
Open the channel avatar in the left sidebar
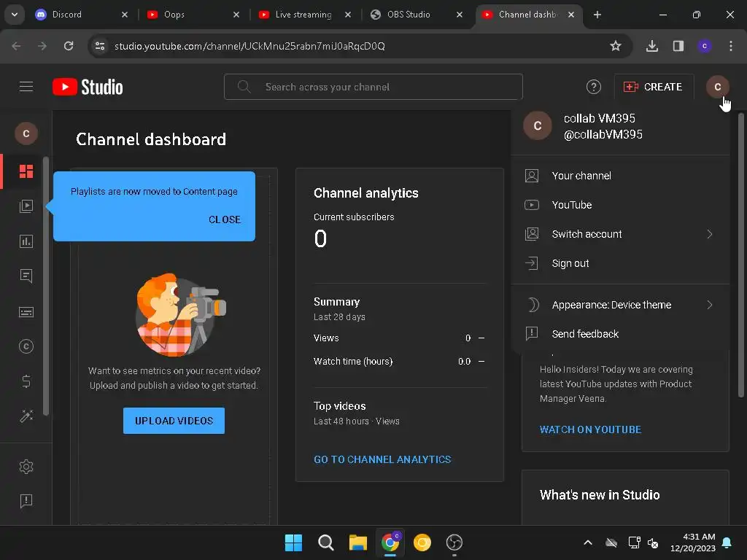pos(26,133)
